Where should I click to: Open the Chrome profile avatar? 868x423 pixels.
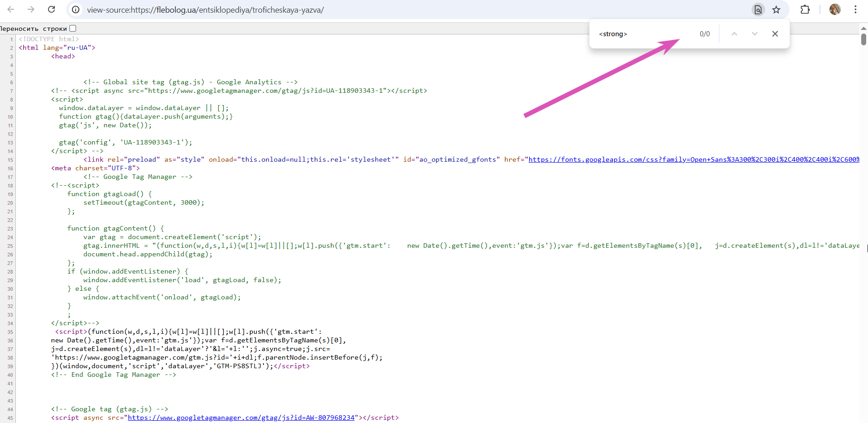tap(835, 10)
